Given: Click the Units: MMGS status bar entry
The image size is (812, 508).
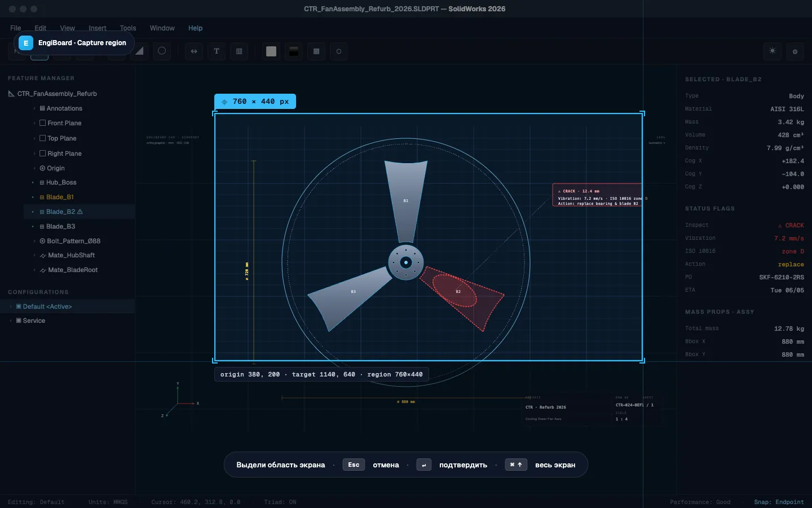Looking at the screenshot, I should tap(108, 502).
